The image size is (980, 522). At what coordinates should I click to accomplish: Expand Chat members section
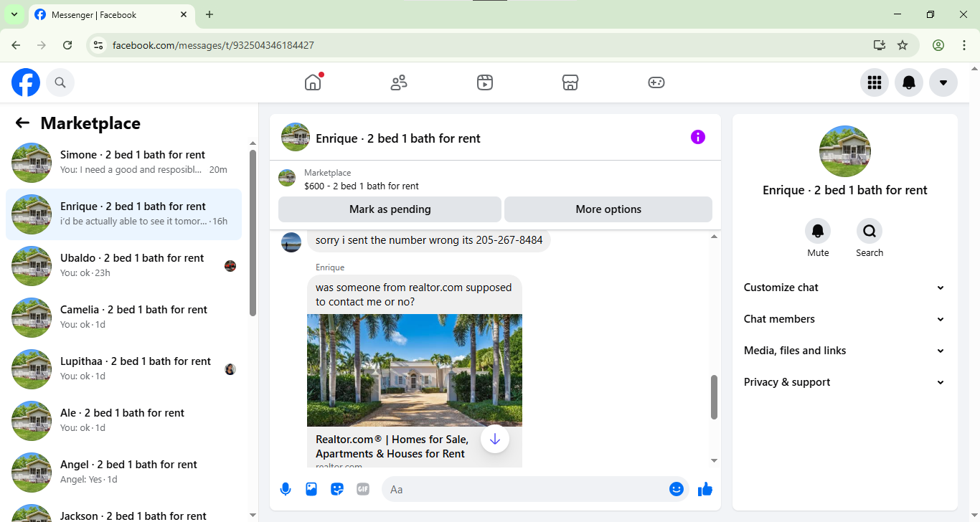[x=845, y=319]
